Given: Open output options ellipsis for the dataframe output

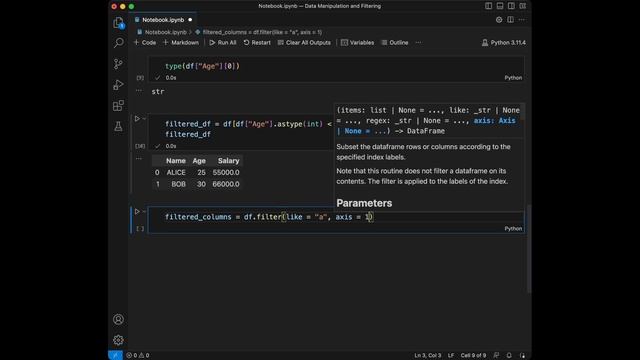Looking at the screenshot, I should [139, 158].
